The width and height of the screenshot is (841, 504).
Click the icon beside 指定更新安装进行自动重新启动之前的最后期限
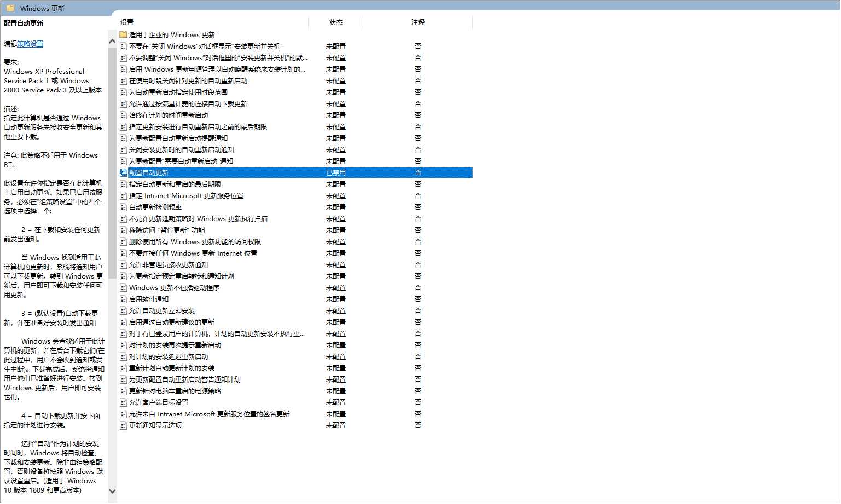pos(123,126)
